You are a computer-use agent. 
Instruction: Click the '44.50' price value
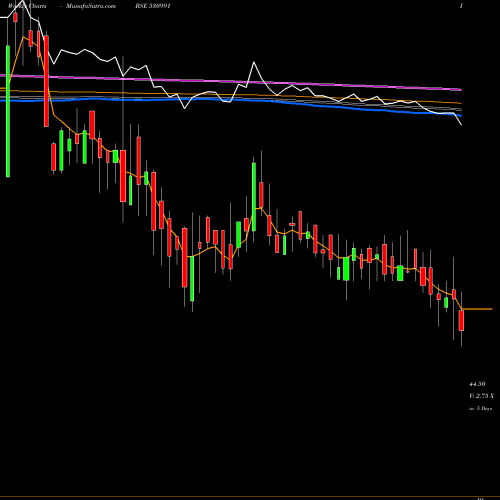pyautogui.click(x=477, y=384)
